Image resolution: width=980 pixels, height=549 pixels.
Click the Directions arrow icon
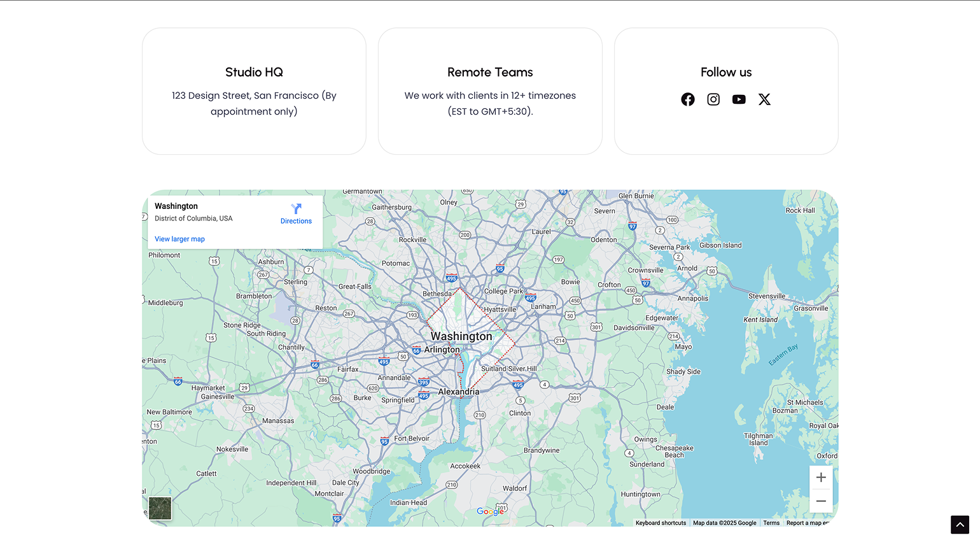296,208
